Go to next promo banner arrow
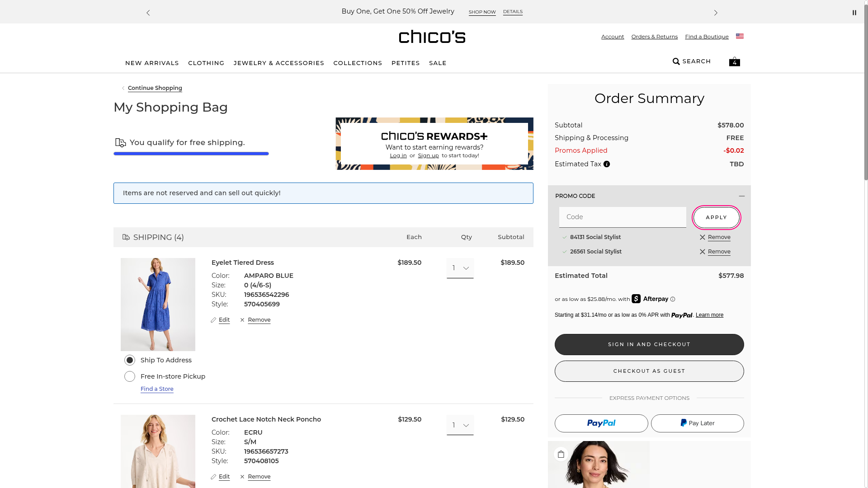868x488 pixels. click(x=715, y=13)
